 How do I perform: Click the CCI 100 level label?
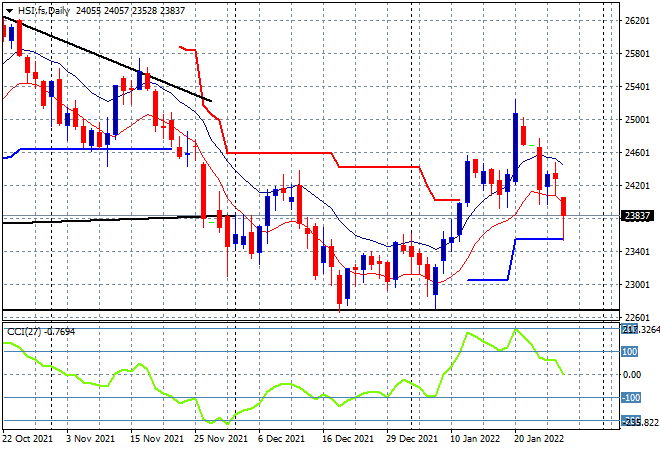click(630, 351)
